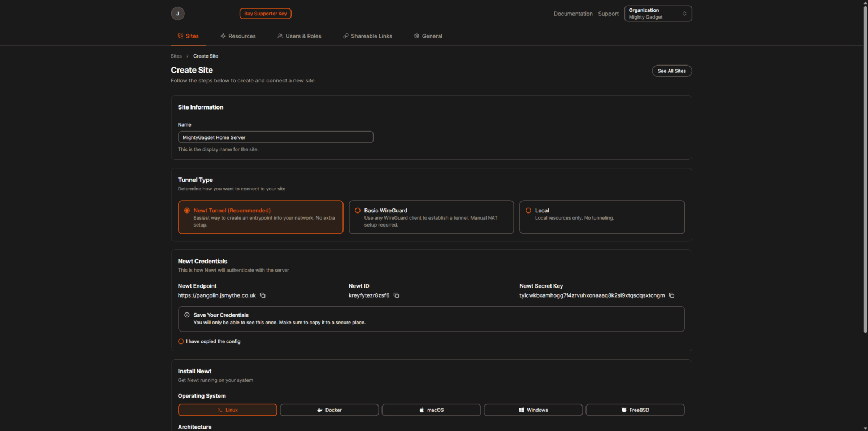The width and height of the screenshot is (868, 431).
Task: Copy the Newt Endpoint using its copy icon
Action: click(x=262, y=295)
